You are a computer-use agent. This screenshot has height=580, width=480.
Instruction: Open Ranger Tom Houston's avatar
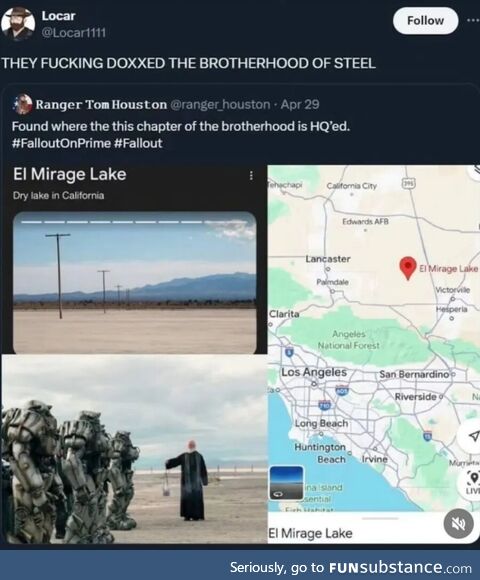[x=23, y=104]
